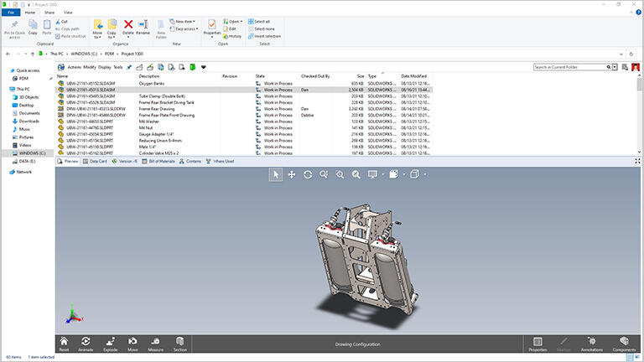Open the Data Card tab
Viewport: 644px width, 362px height.
(x=97, y=161)
